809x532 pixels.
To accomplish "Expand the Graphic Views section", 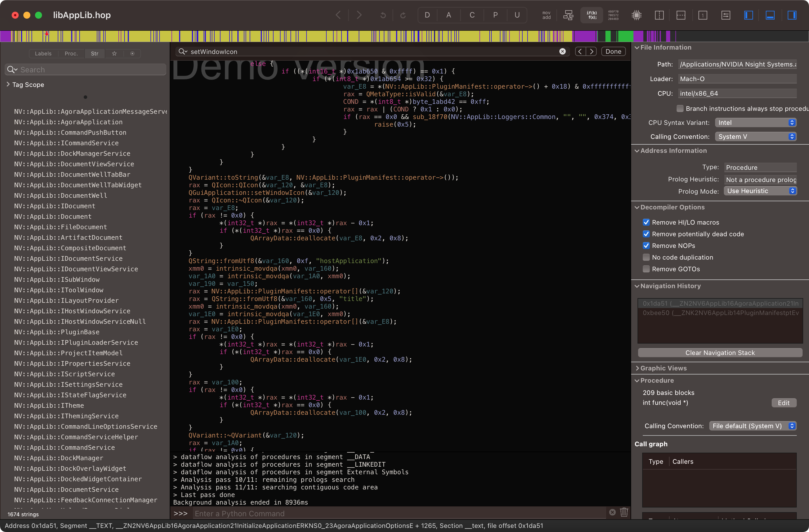I will click(638, 368).
